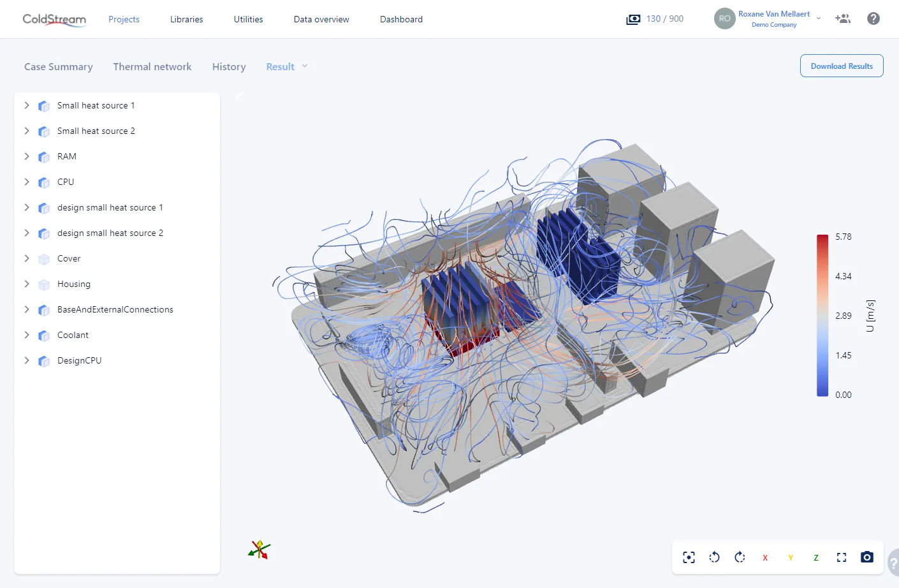Open help via the question mark icon

tap(873, 18)
